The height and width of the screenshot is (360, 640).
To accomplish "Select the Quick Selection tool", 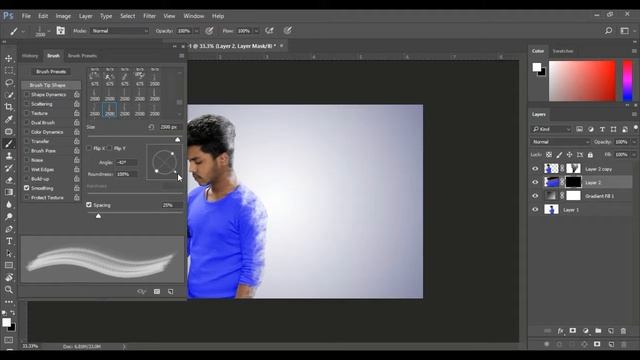I will pyautogui.click(x=9, y=95).
